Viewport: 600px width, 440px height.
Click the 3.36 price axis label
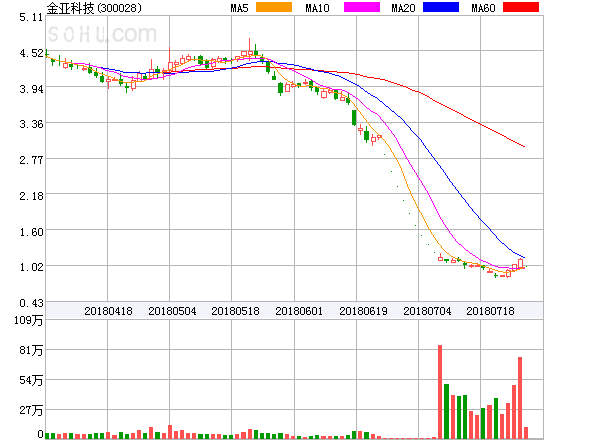[x=31, y=124]
